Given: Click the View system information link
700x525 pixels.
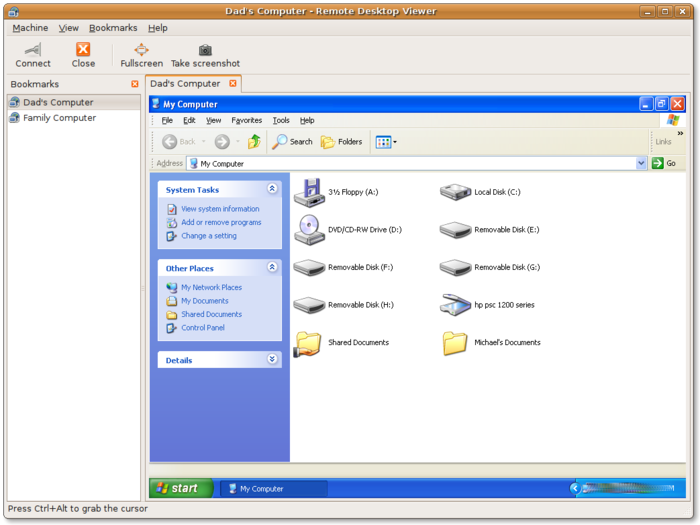Looking at the screenshot, I should tap(220, 209).
